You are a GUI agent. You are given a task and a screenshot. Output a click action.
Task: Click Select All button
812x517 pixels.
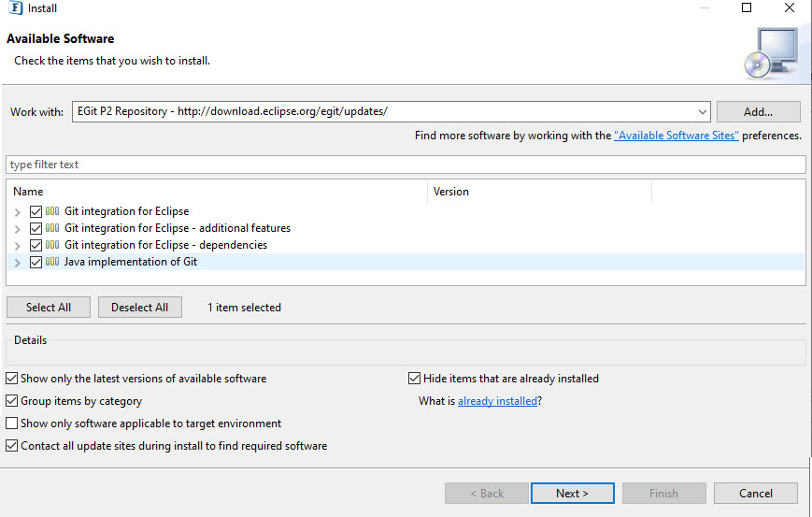click(x=49, y=308)
